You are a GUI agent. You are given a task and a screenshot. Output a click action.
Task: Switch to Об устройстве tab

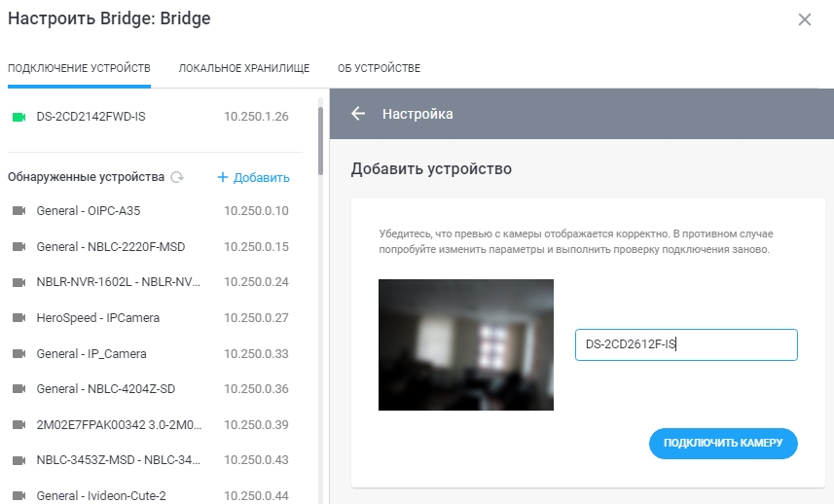(x=379, y=68)
